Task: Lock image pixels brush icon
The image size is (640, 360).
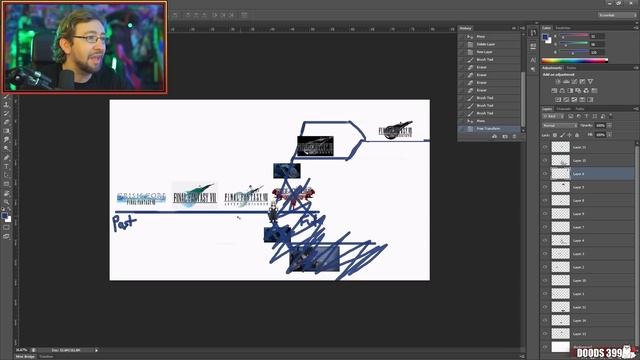Action: click(x=562, y=135)
